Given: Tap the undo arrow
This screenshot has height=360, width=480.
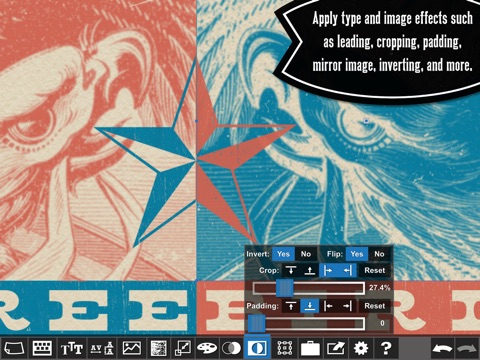Looking at the screenshot, I should pyautogui.click(x=442, y=349).
